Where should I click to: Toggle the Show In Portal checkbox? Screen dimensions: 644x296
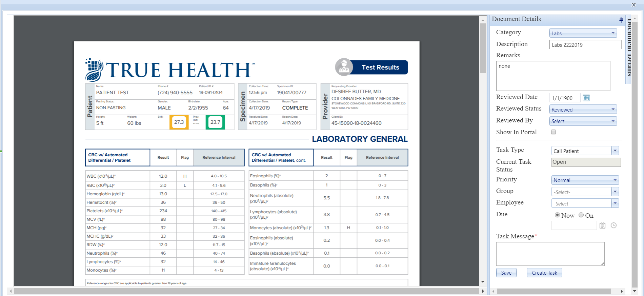554,132
